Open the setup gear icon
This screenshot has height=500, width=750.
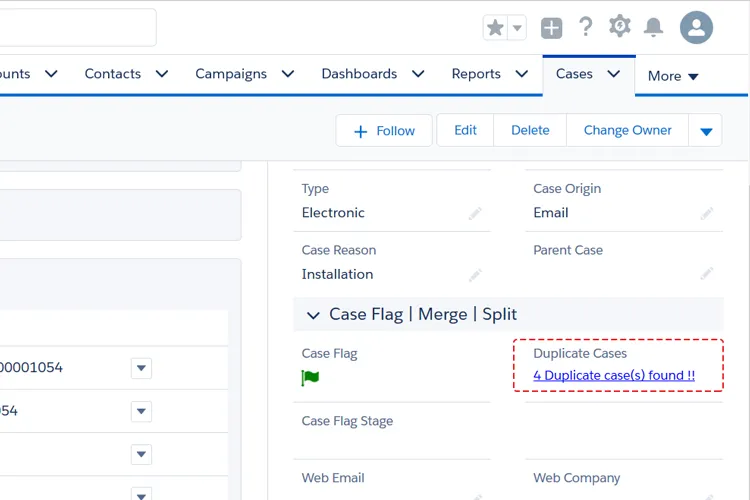pos(620,27)
